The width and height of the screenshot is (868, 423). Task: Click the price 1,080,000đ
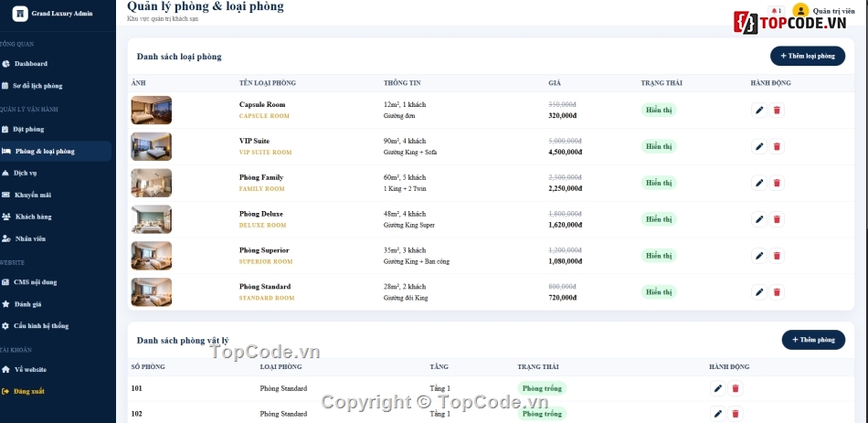coord(566,261)
